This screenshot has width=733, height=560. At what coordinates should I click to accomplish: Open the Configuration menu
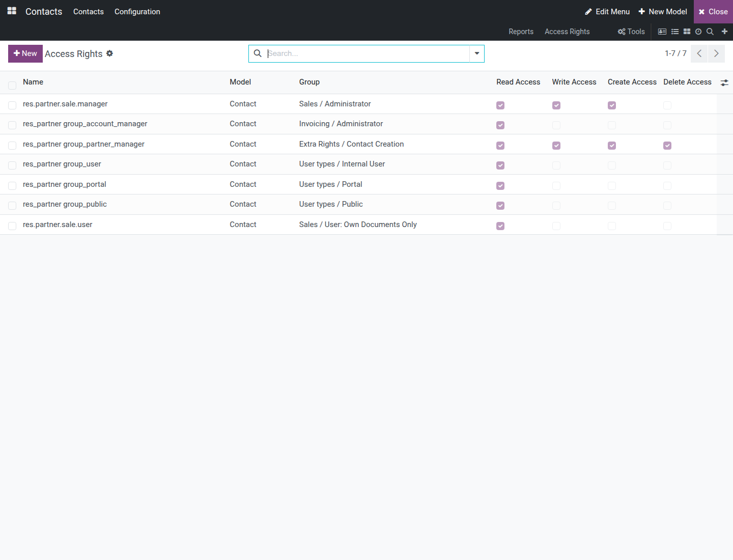[137, 12]
